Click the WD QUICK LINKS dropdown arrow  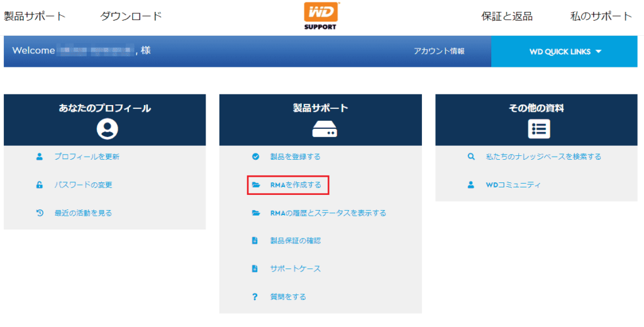pos(598,52)
